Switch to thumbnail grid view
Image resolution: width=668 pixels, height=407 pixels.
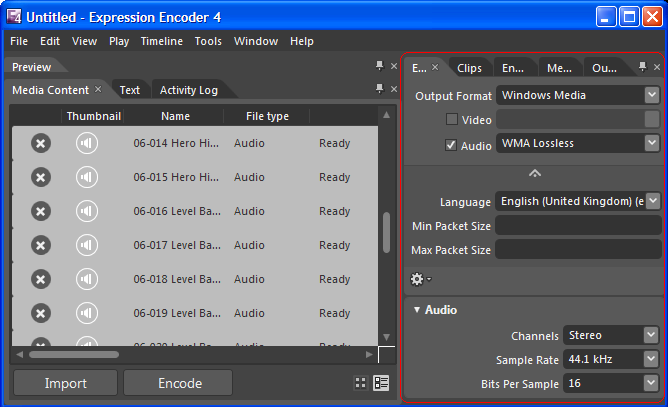pos(361,383)
